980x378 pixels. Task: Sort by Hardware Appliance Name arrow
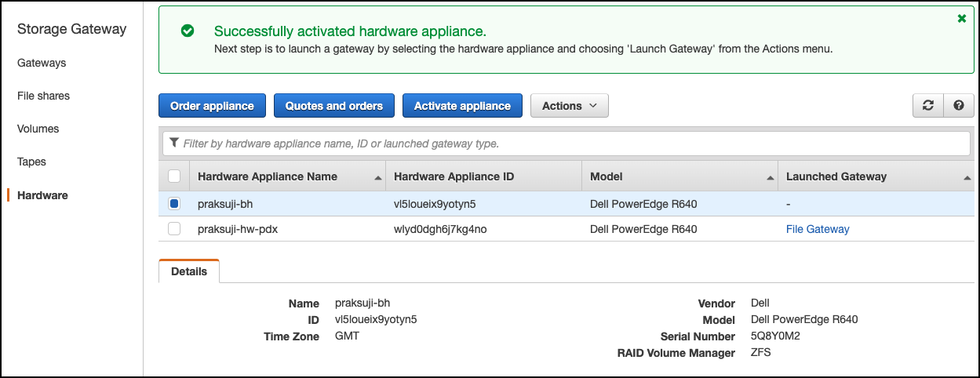click(x=379, y=178)
